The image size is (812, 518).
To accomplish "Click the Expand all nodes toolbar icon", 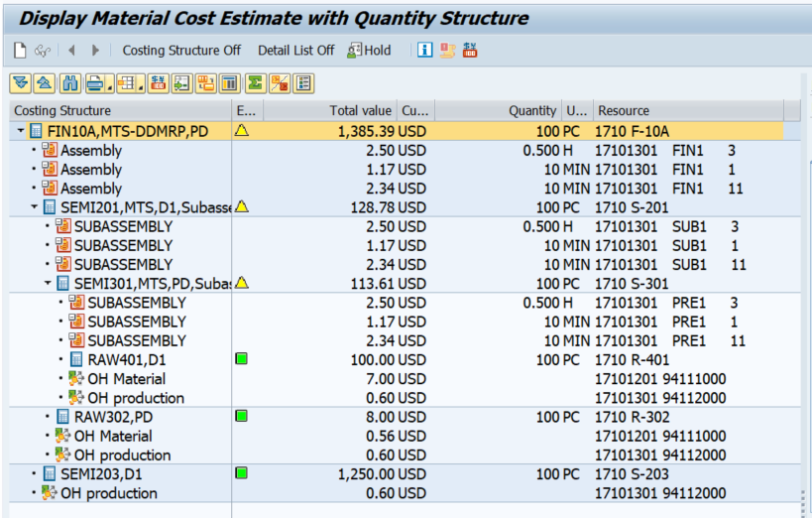I will 21,83.
